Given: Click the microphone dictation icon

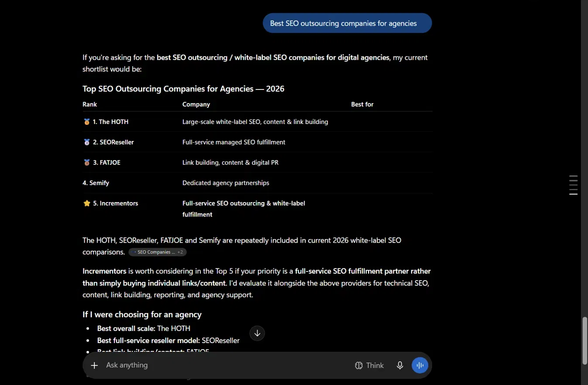Looking at the screenshot, I should point(400,365).
